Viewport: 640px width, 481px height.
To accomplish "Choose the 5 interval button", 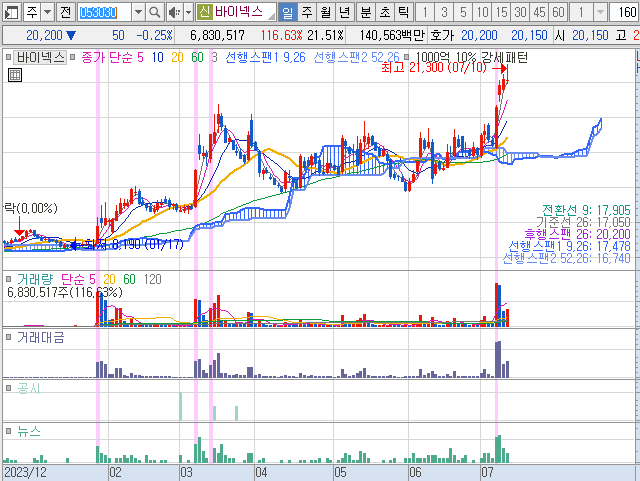I will 463,13.
